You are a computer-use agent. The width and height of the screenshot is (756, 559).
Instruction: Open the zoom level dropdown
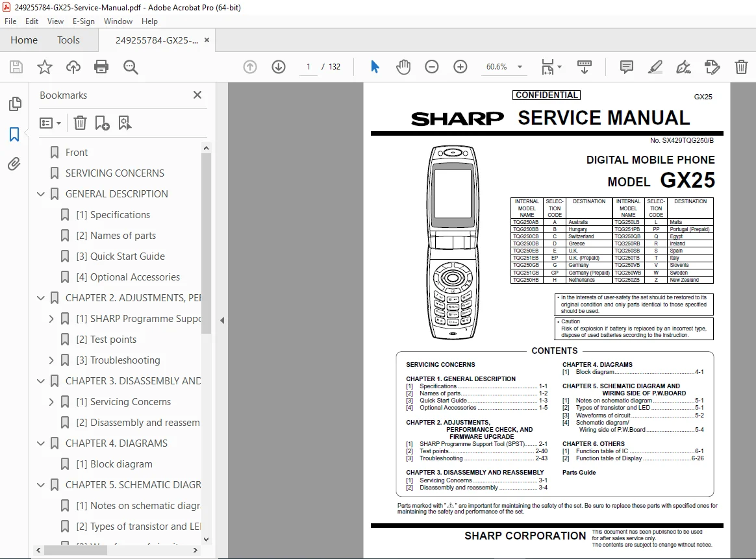[520, 67]
